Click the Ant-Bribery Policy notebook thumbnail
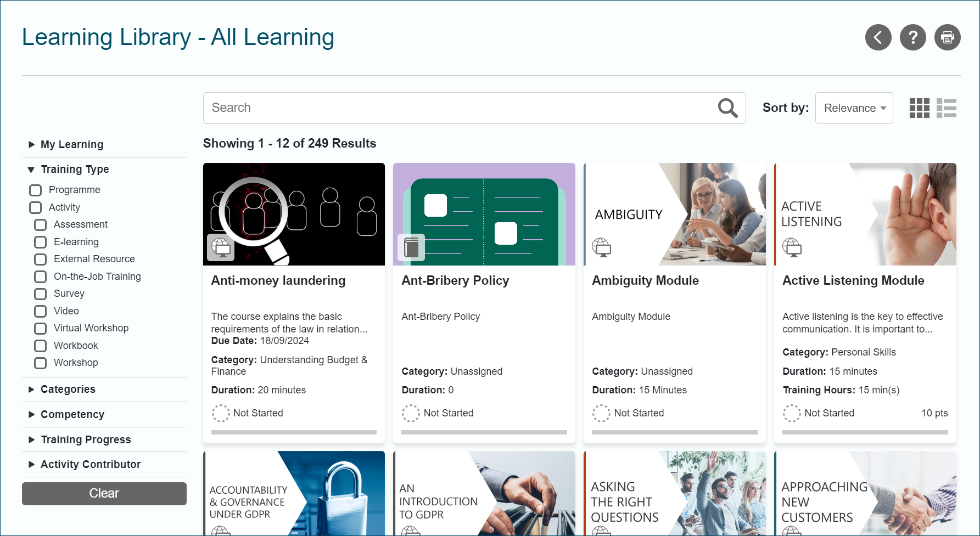Viewport: 980px width, 536px height. [484, 214]
